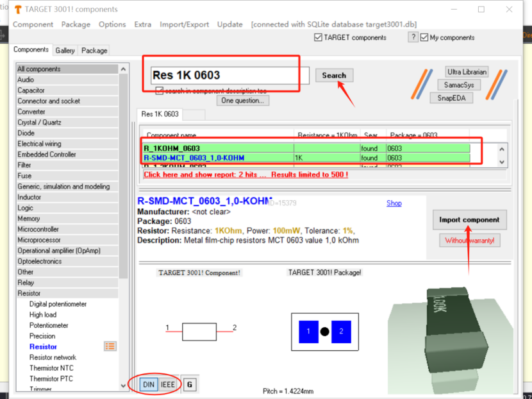Select the Resistor network subcategory
Viewport: 532px width, 399px height.
(53, 357)
